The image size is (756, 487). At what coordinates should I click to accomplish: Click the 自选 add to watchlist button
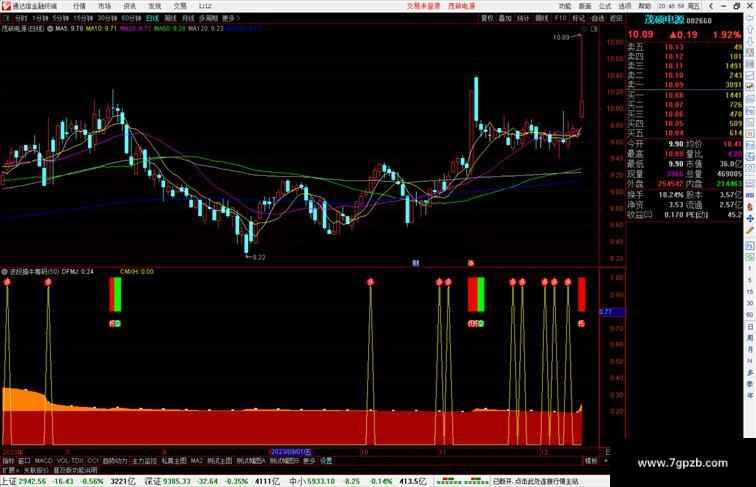click(x=597, y=18)
